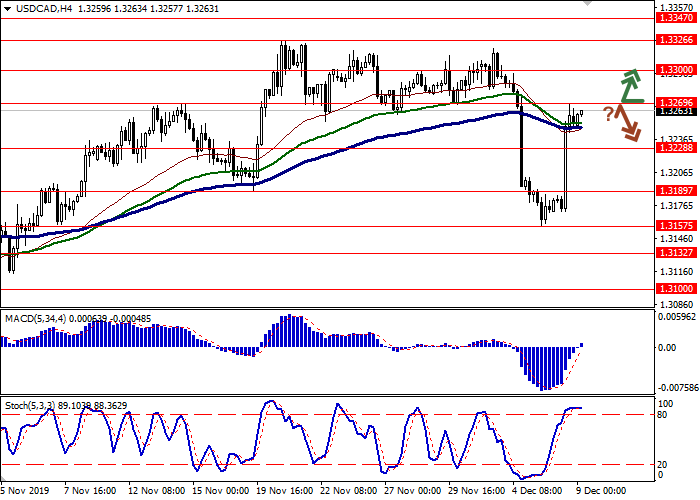Select the 9 Dec 00:00 time axis label
Image resolution: width=700 pixels, height=500 pixels.
coord(598,491)
